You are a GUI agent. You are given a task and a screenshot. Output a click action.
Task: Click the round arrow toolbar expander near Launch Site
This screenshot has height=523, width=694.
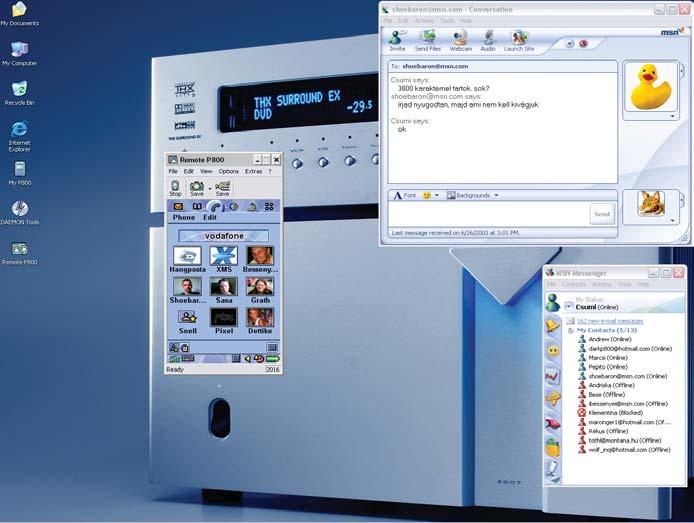point(570,43)
